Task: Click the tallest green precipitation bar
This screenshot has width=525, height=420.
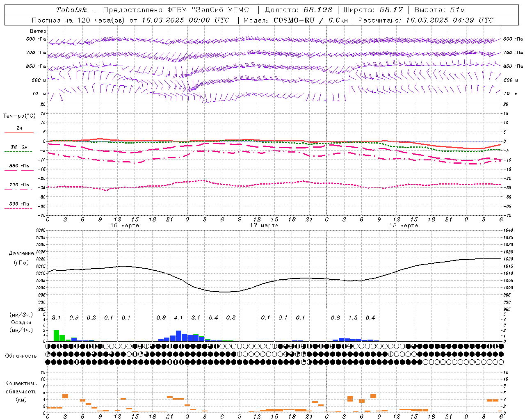Action: pos(57,336)
